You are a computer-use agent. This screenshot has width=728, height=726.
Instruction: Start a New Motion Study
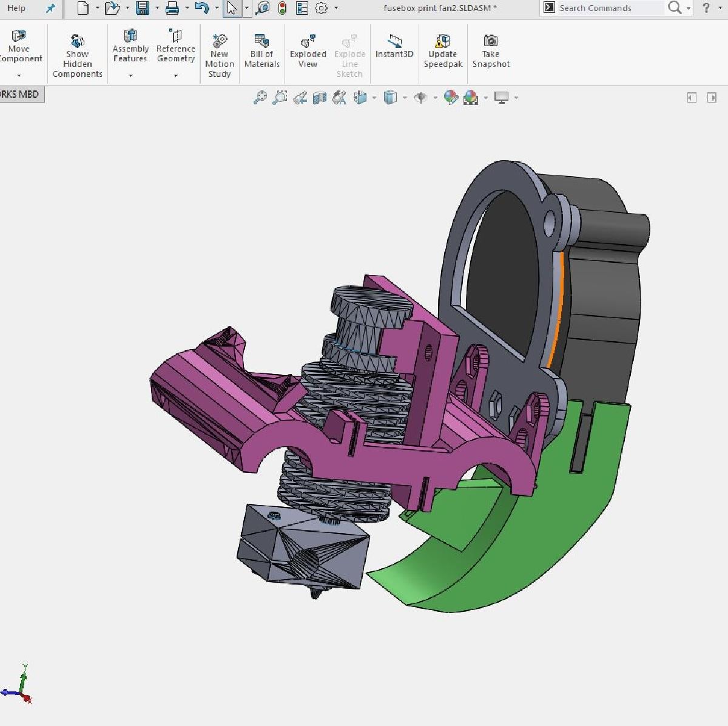point(220,55)
